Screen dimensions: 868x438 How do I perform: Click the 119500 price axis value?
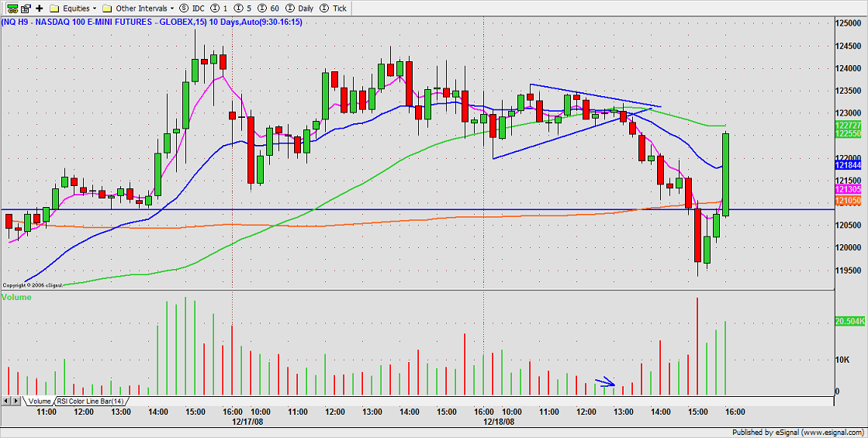tap(847, 270)
